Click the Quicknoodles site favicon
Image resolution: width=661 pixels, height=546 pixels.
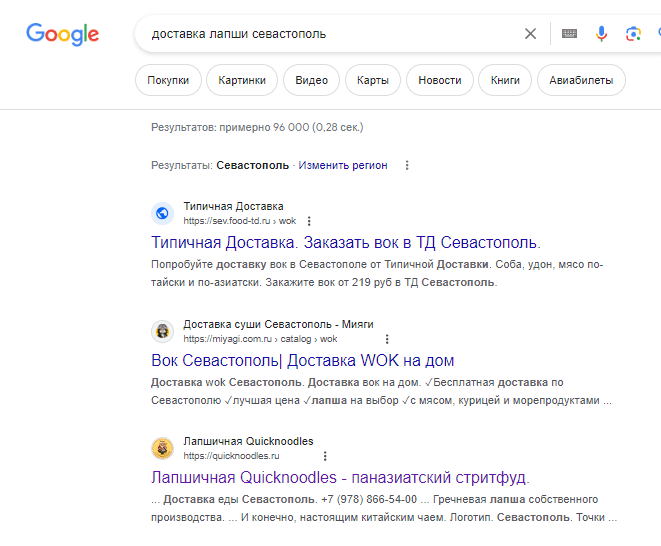point(162,448)
